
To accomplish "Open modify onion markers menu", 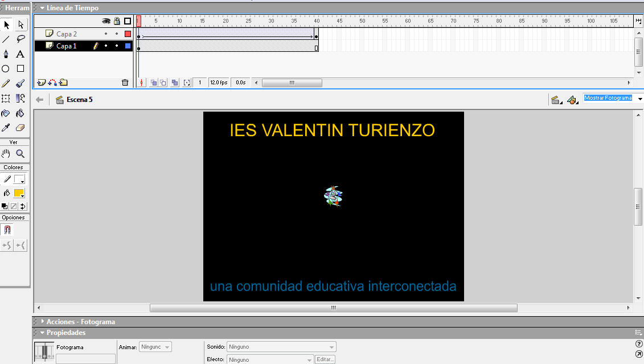I will (187, 83).
